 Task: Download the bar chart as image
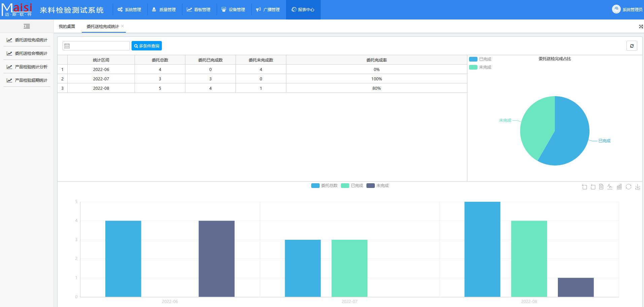[637, 187]
